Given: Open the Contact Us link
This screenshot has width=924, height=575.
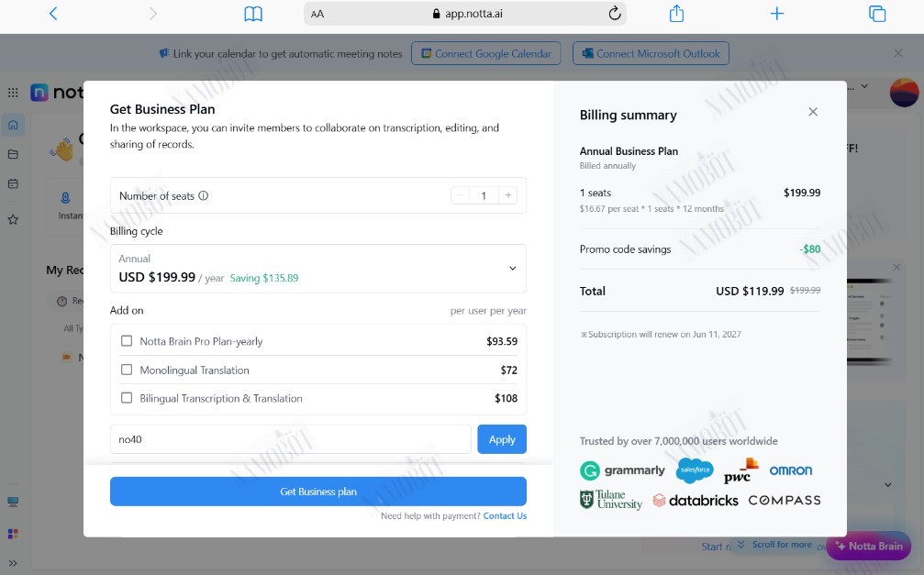Looking at the screenshot, I should [x=505, y=516].
